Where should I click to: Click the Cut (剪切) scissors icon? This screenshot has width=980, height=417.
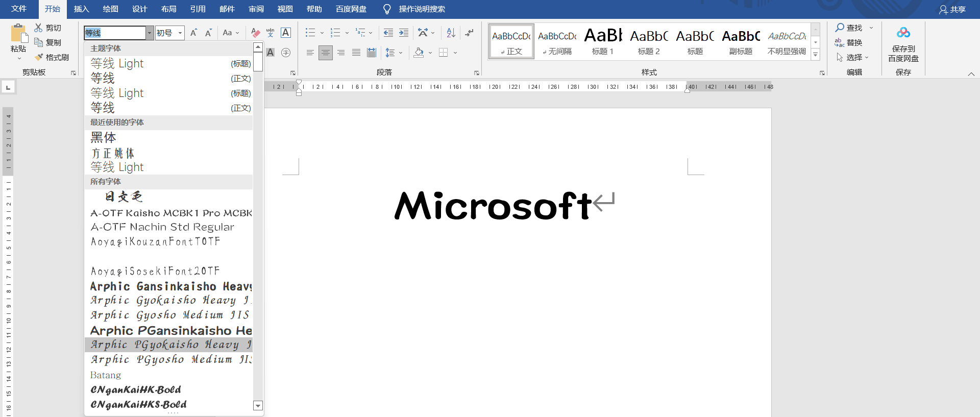coord(38,28)
